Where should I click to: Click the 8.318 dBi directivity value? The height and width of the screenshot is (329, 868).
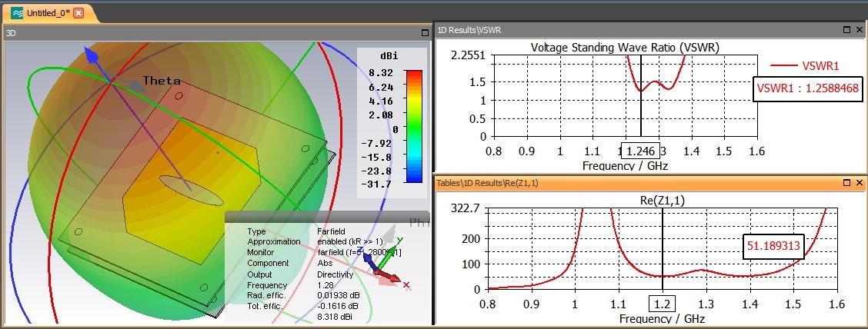coord(335,317)
